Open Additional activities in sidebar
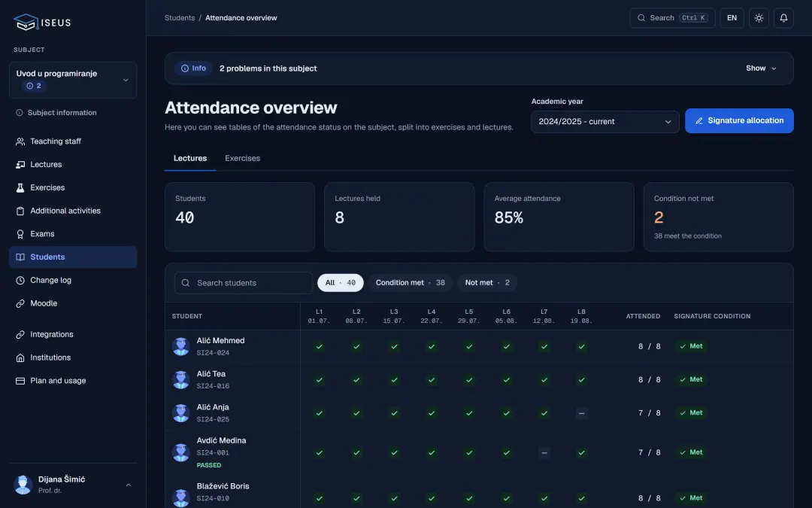This screenshot has height=508, width=812. coord(73,211)
